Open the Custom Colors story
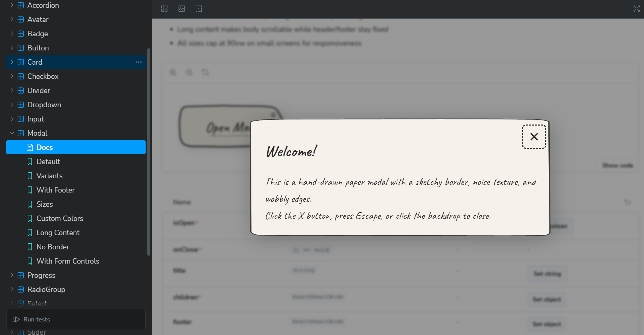Viewport: 644px width, 335px height. coord(76,218)
